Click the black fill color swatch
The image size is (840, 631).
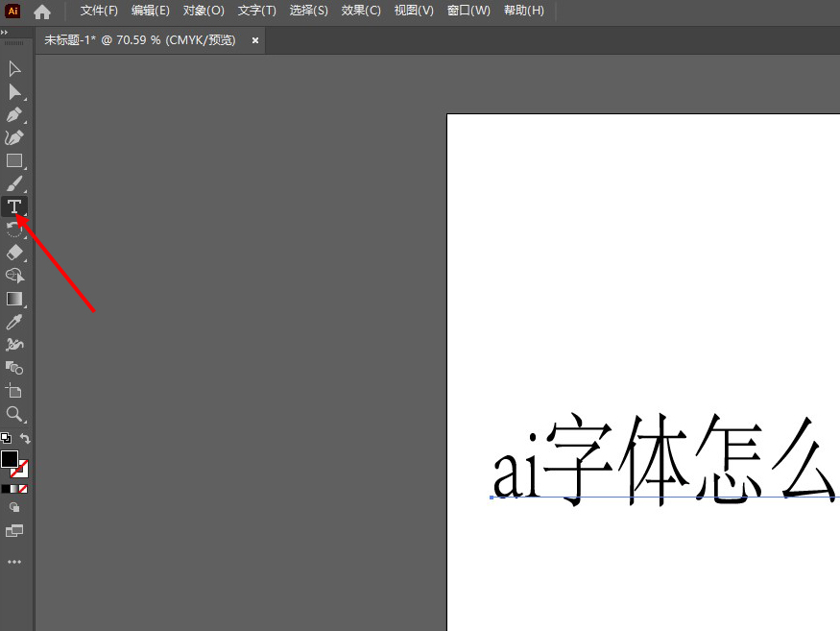pyautogui.click(x=10, y=459)
